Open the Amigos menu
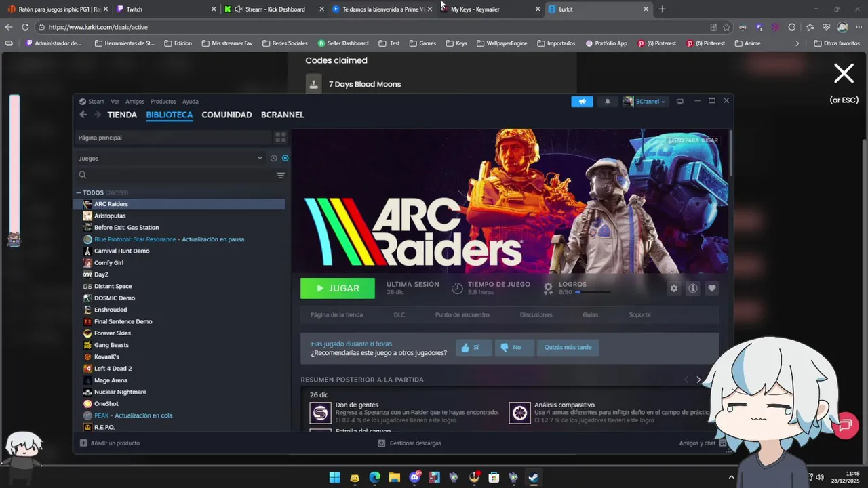 [x=135, y=102]
